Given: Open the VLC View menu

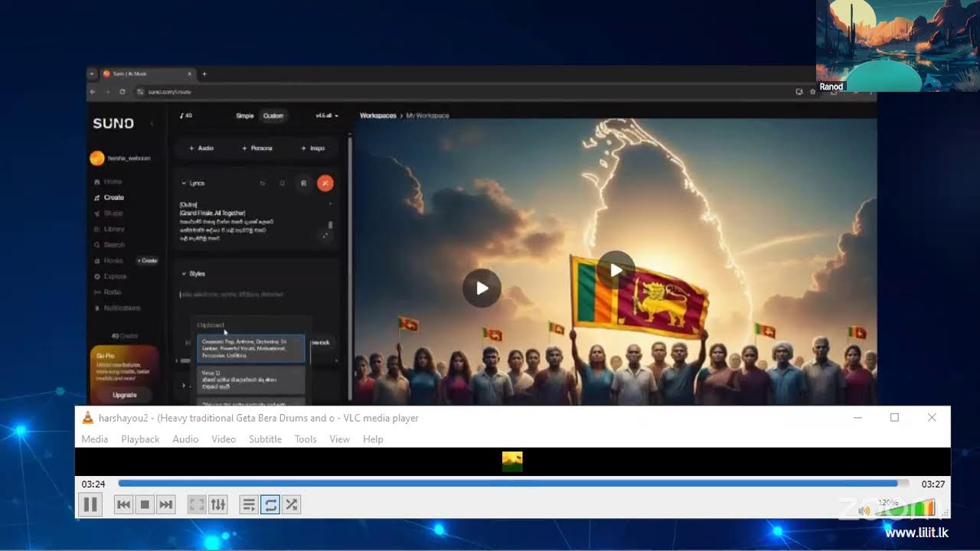Looking at the screenshot, I should (x=340, y=439).
